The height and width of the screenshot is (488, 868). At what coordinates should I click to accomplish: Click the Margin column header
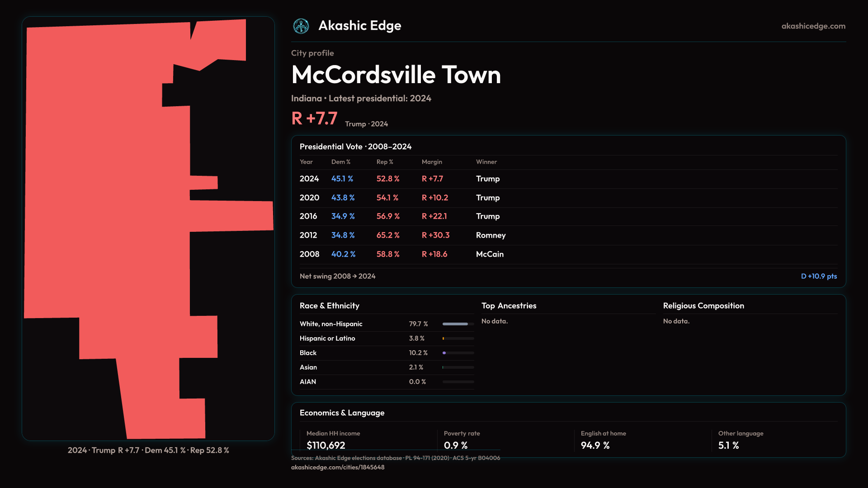[x=432, y=162]
